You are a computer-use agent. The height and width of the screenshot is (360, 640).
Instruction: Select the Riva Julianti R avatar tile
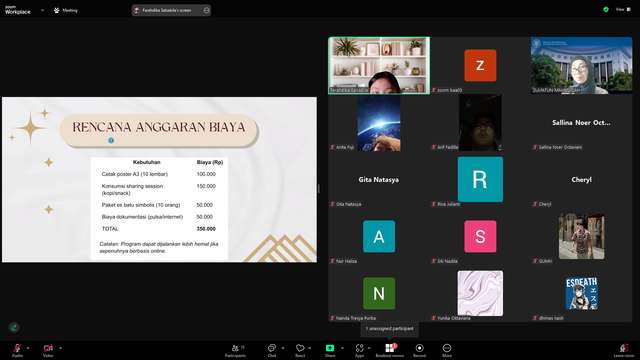pos(480,180)
